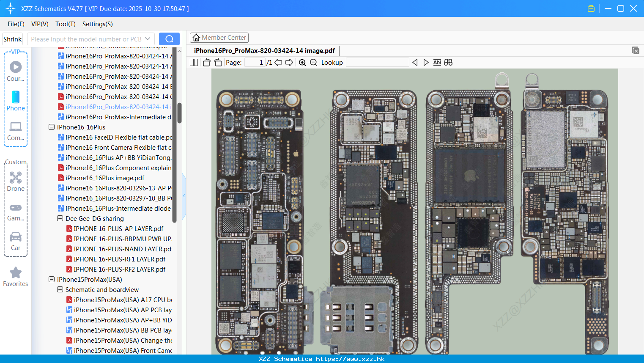Open the model number dropdown arrow
The image size is (644, 363).
(x=148, y=39)
